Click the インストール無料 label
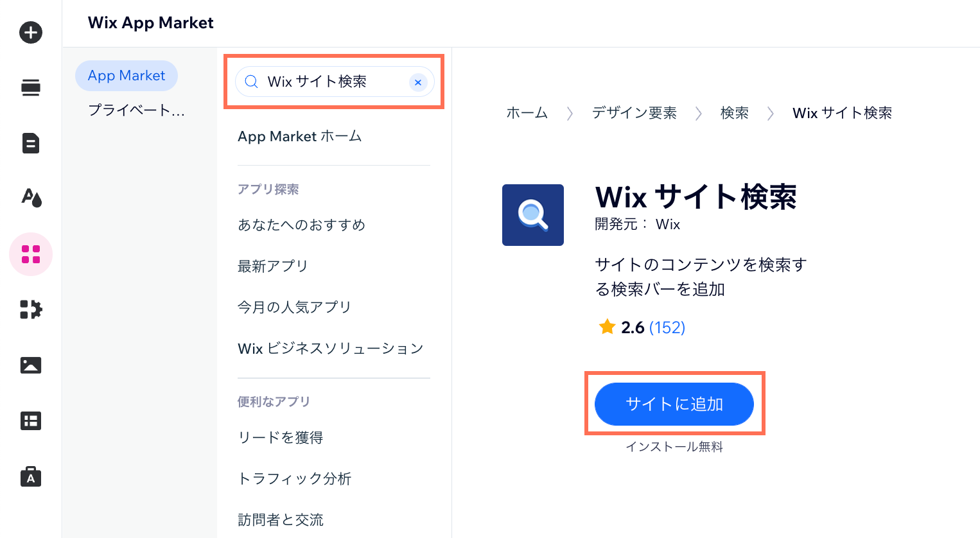The width and height of the screenshot is (980, 538). (674, 447)
